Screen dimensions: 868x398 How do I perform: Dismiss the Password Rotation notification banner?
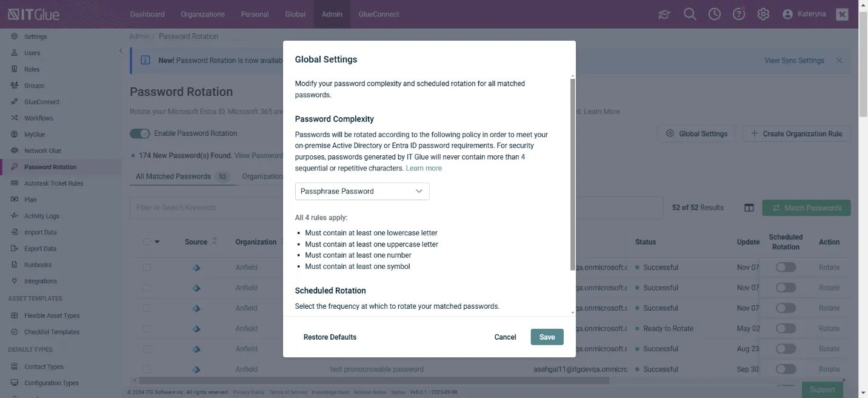pyautogui.click(x=839, y=61)
